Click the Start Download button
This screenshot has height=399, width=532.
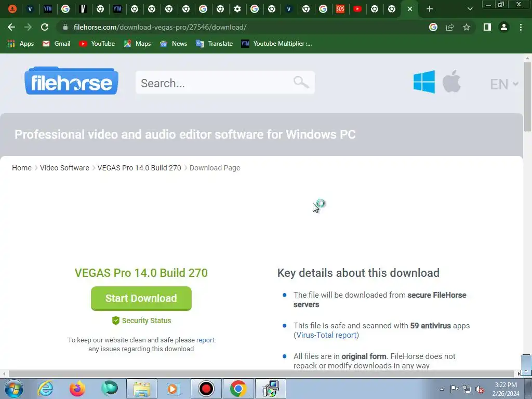tap(141, 298)
